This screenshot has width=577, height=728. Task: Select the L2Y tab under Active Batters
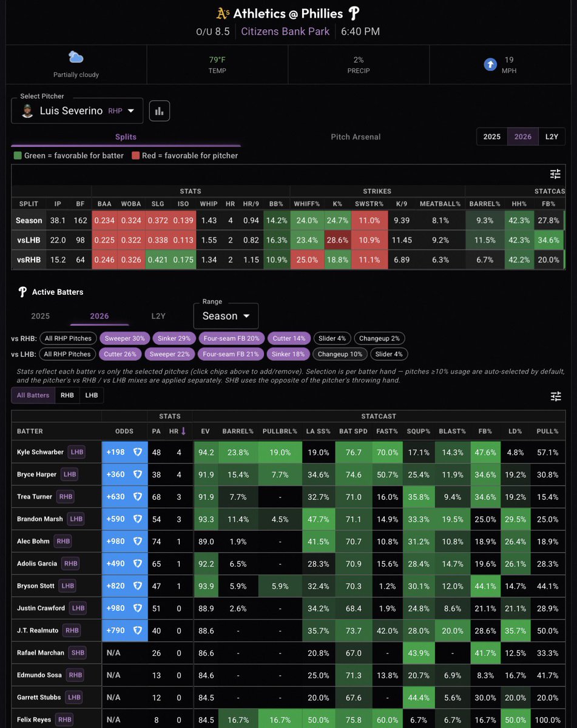[158, 316]
